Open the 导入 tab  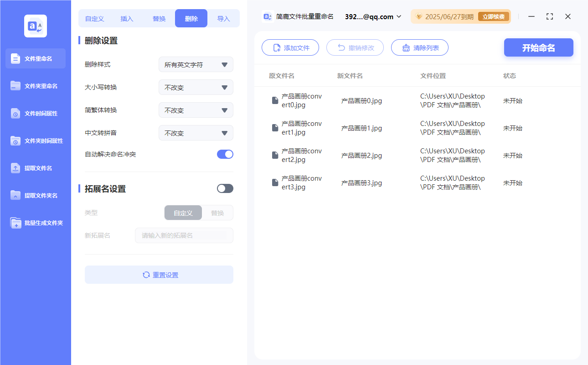coord(224,18)
